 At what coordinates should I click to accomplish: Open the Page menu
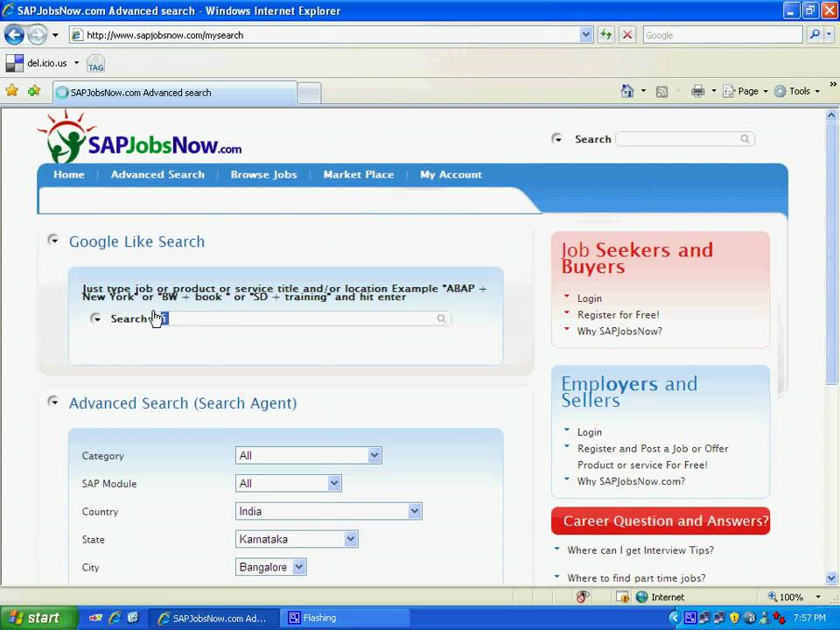point(745,91)
